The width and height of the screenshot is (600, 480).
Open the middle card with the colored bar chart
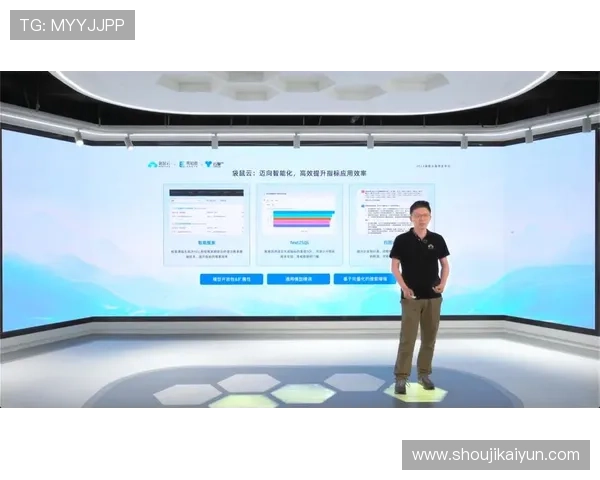(x=299, y=225)
